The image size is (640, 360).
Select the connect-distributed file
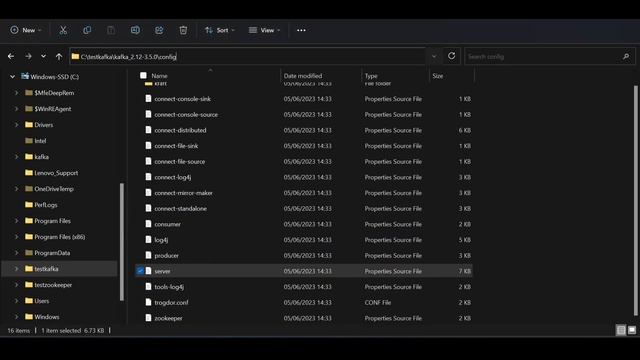304,130
